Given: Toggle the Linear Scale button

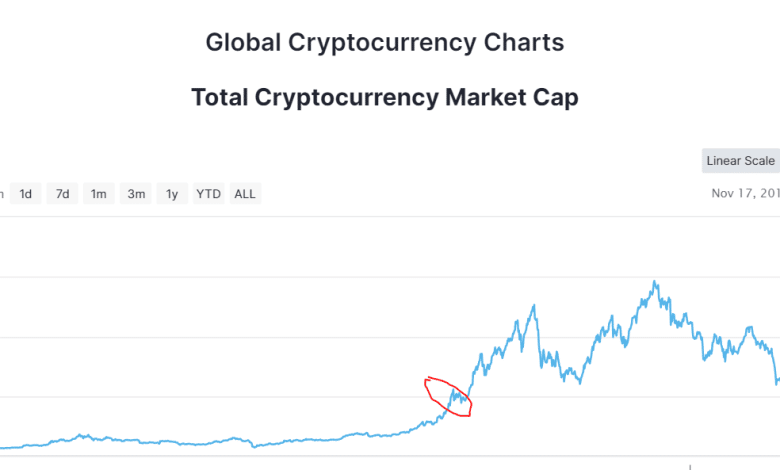Looking at the screenshot, I should 741,161.
